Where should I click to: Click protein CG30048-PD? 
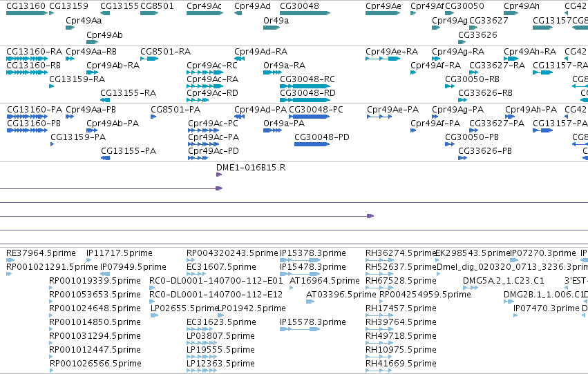[322, 137]
